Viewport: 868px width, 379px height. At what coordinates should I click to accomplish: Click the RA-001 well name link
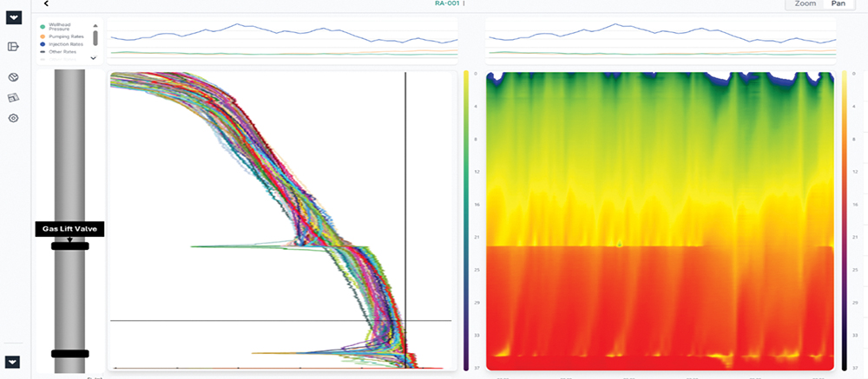pos(449,3)
